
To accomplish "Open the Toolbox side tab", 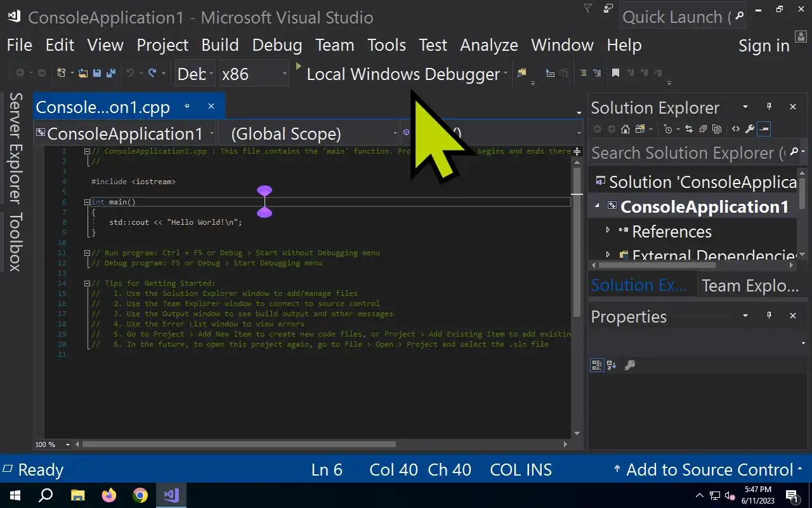I will pyautogui.click(x=15, y=242).
